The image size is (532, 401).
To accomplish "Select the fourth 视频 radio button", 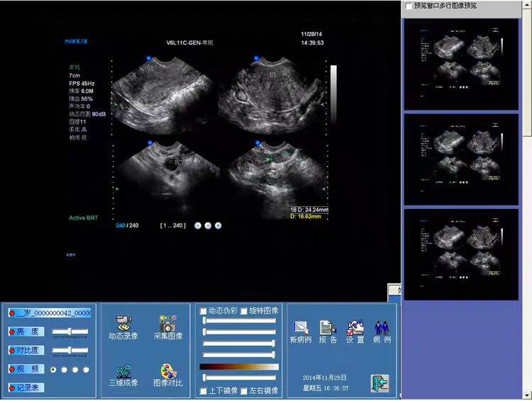I will click(x=86, y=370).
